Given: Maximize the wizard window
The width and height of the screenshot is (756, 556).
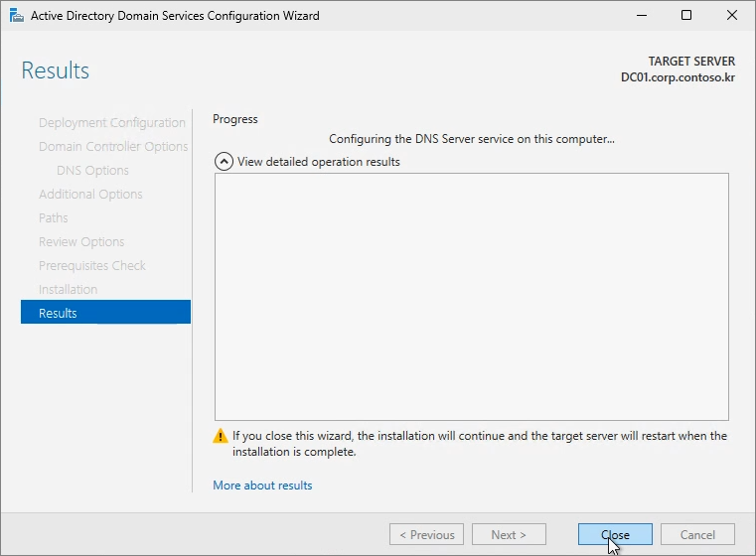Looking at the screenshot, I should [x=686, y=16].
